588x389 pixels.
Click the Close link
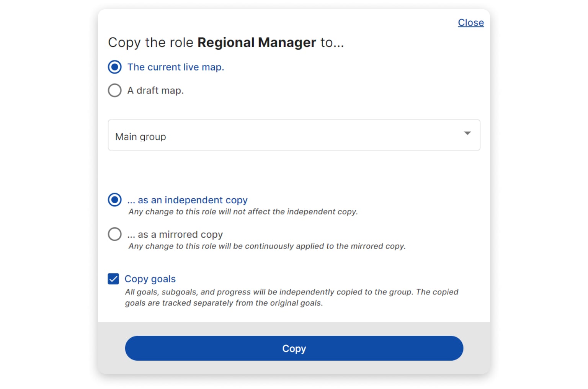click(470, 23)
